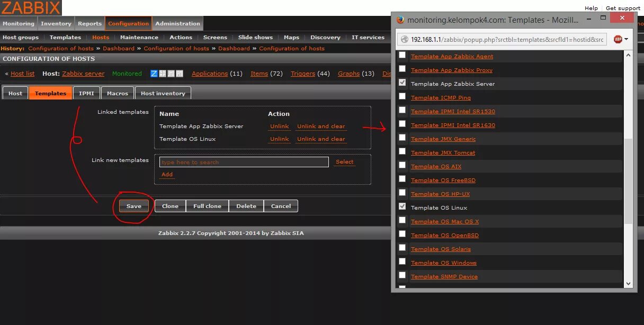
Task: Click the SNMP availability icon
Action: click(163, 74)
